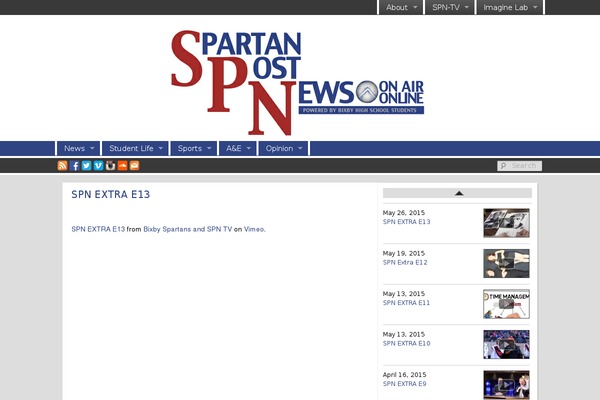600x400 pixels.
Task: Open the About menu
Action: click(x=400, y=7)
